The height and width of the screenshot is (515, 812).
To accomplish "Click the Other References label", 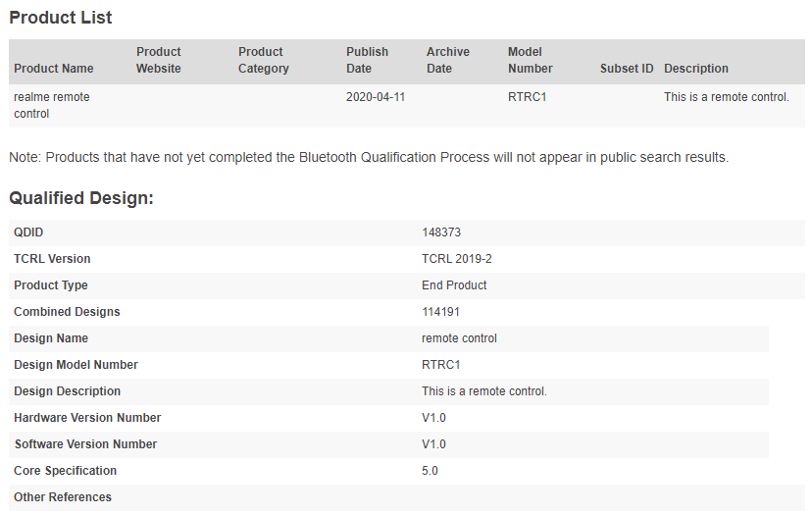I will point(62,496).
